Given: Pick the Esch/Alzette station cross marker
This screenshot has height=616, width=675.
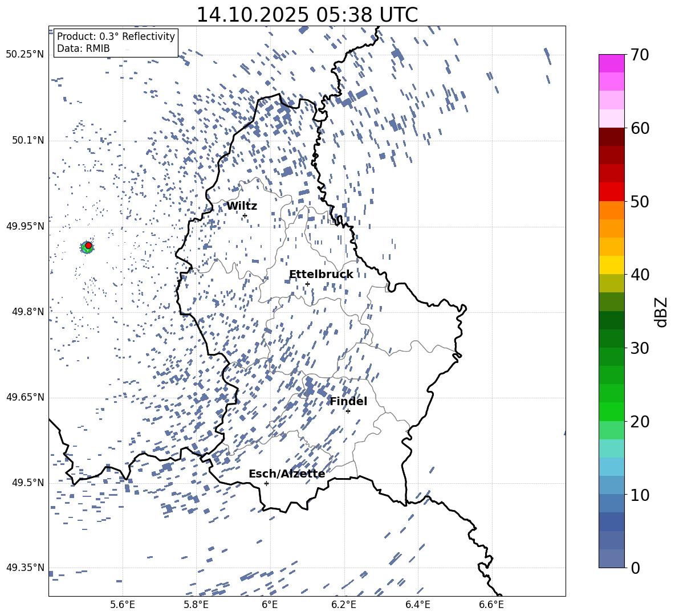Looking at the screenshot, I should coord(266,483).
